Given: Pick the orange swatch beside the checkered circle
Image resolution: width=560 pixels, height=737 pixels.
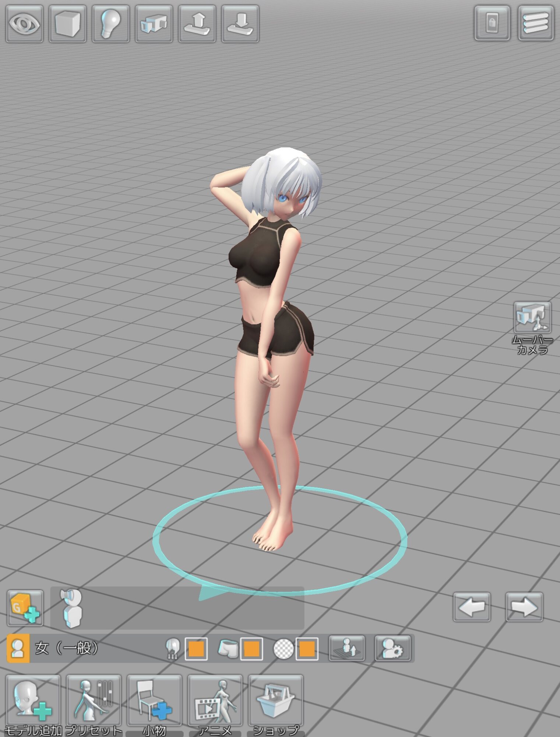Looking at the screenshot, I should pos(307,649).
